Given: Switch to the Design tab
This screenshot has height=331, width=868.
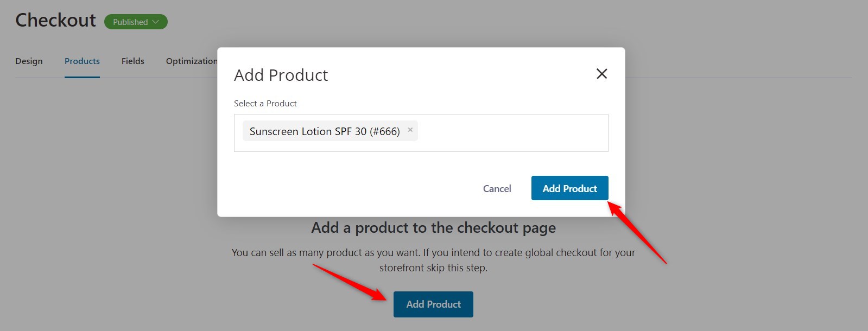Looking at the screenshot, I should 29,61.
